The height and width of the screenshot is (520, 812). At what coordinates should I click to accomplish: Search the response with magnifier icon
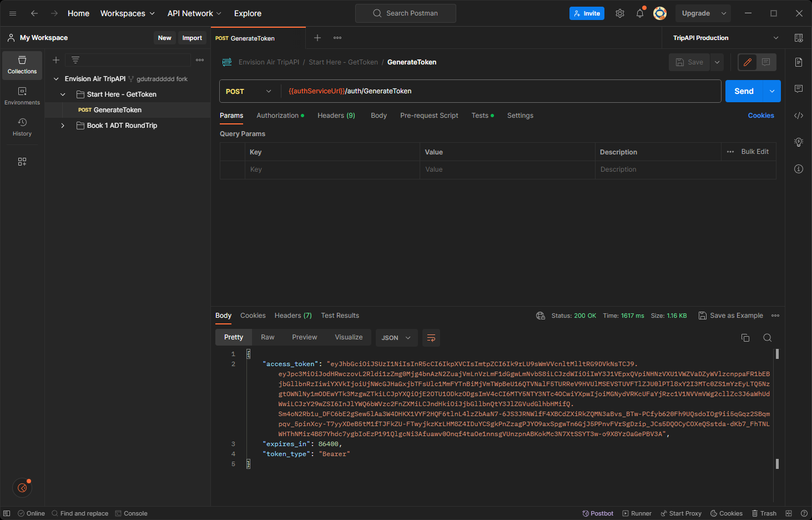767,338
